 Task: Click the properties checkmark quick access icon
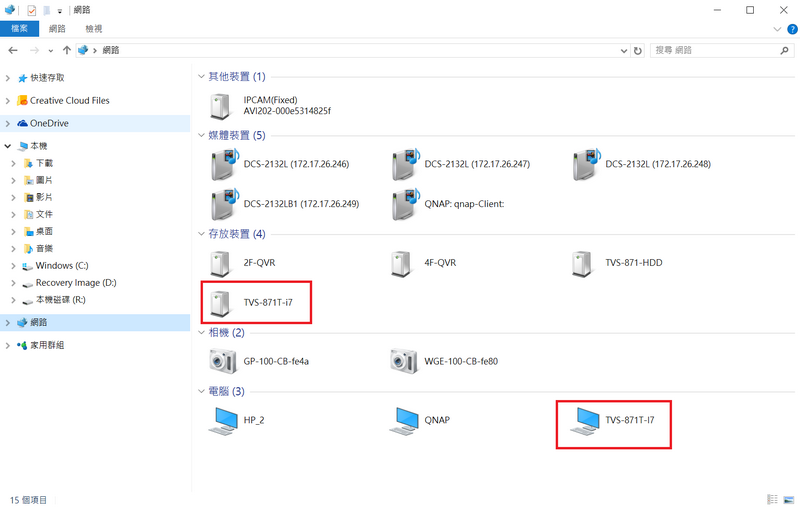pos(32,10)
